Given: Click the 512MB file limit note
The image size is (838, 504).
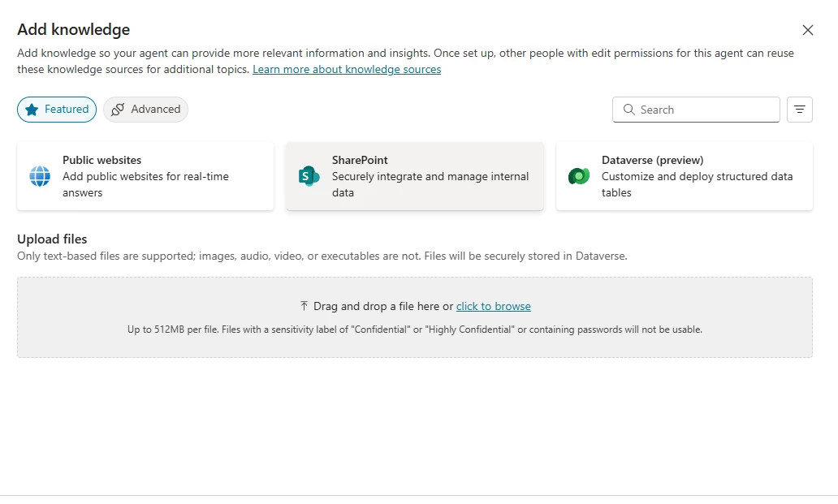Looking at the screenshot, I should tap(415, 330).
